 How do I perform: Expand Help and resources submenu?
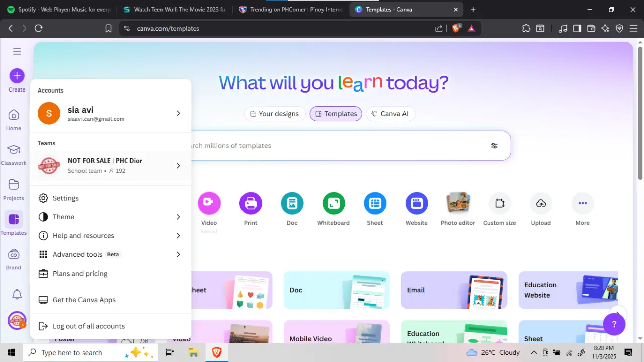coord(111,236)
